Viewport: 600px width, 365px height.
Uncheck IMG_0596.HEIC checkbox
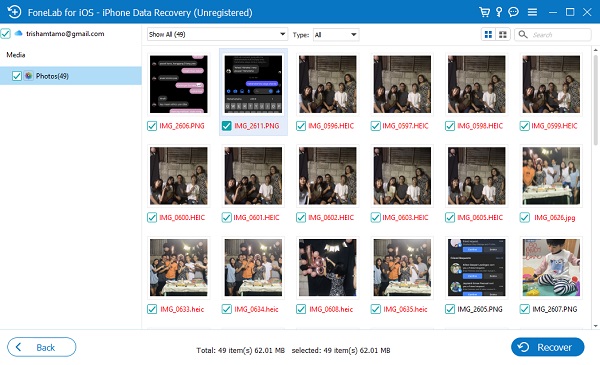tap(301, 126)
